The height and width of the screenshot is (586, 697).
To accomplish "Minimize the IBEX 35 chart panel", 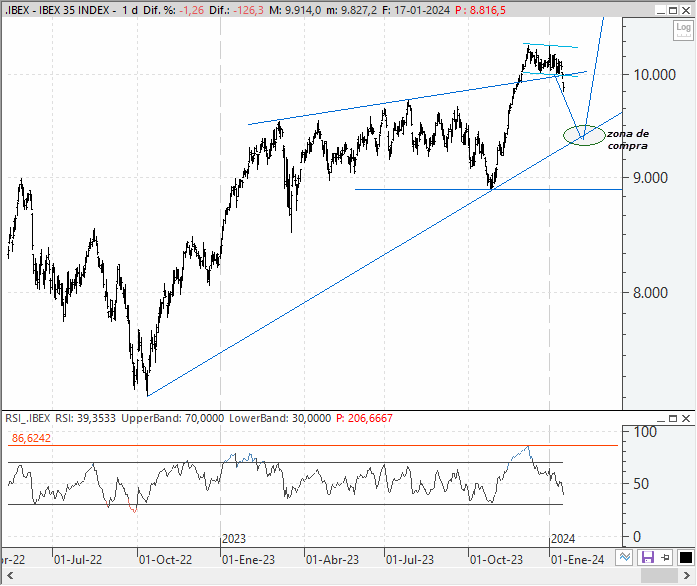I will (661, 10).
